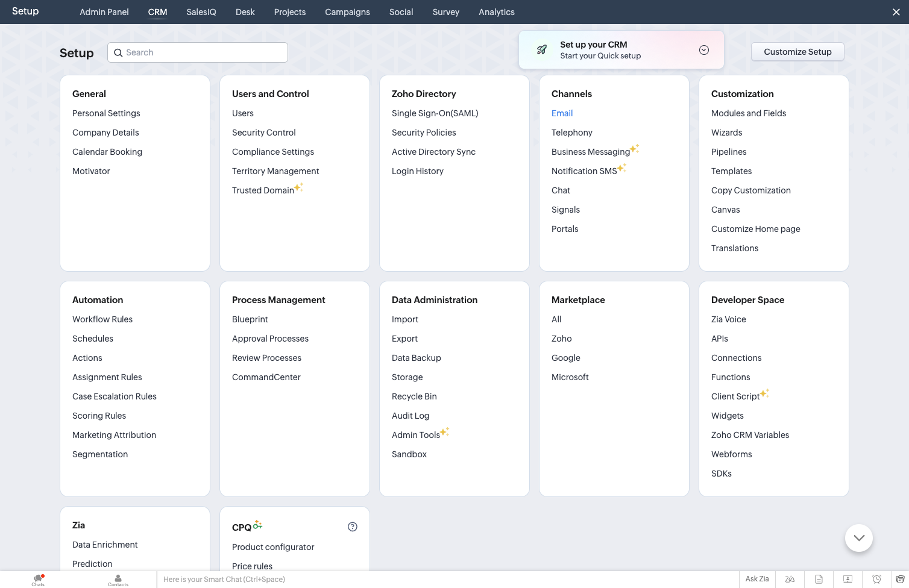Image resolution: width=909 pixels, height=588 pixels.
Task: Click the screen presentation icon in bottom bar
Action: point(848,579)
